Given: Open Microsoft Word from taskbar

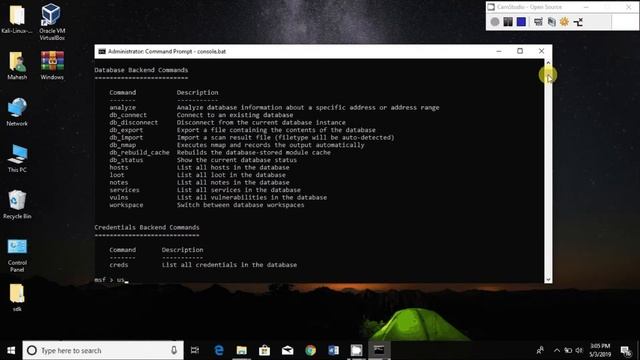Looking at the screenshot, I should pos(333,350).
